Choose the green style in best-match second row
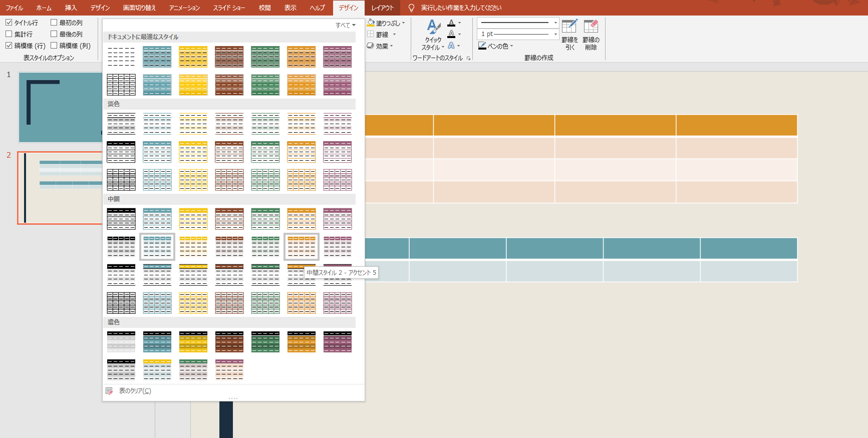 coord(265,85)
